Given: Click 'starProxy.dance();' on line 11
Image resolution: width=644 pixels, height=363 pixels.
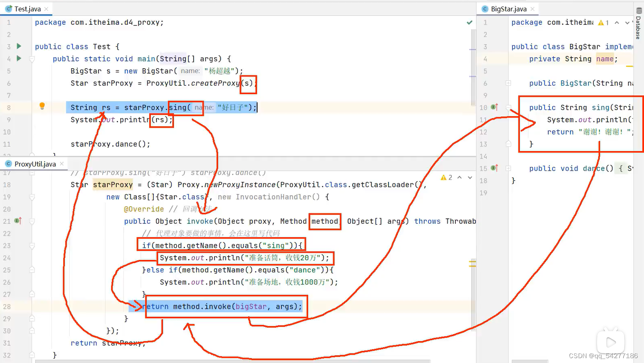Looking at the screenshot, I should [x=110, y=144].
